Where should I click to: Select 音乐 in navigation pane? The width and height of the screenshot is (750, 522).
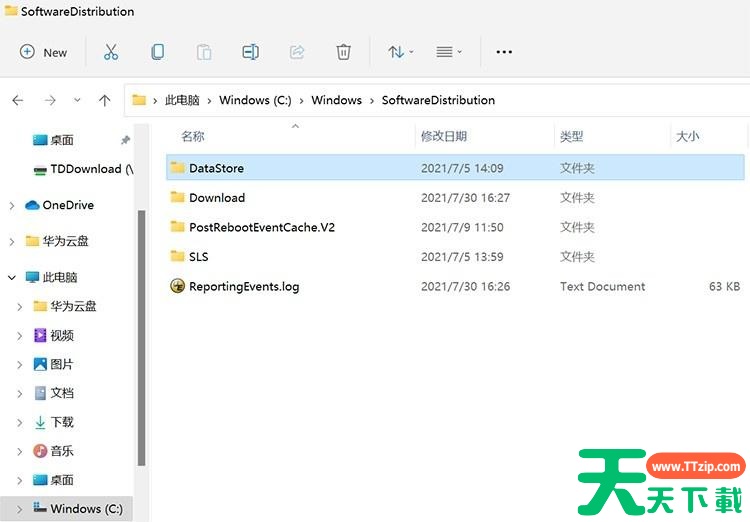54,451
